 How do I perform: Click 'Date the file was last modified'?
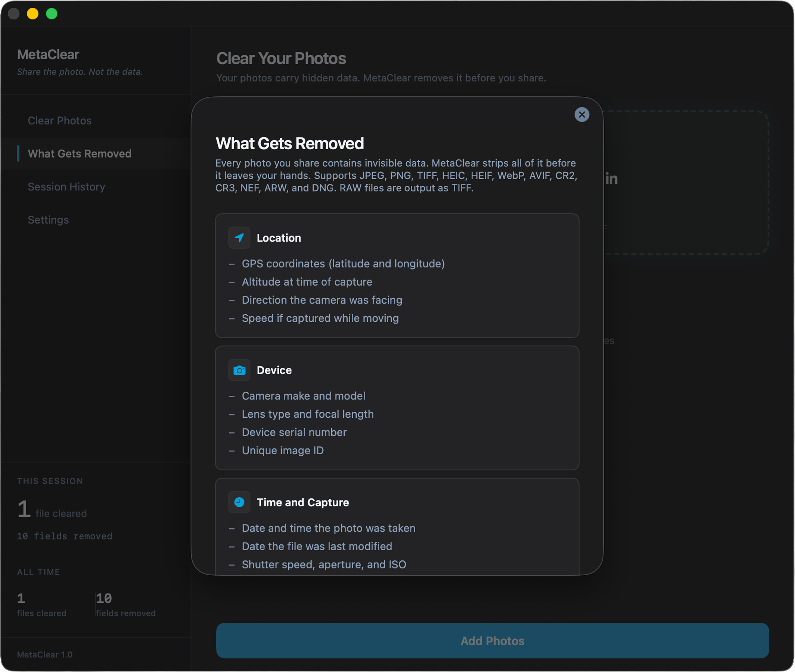point(317,546)
